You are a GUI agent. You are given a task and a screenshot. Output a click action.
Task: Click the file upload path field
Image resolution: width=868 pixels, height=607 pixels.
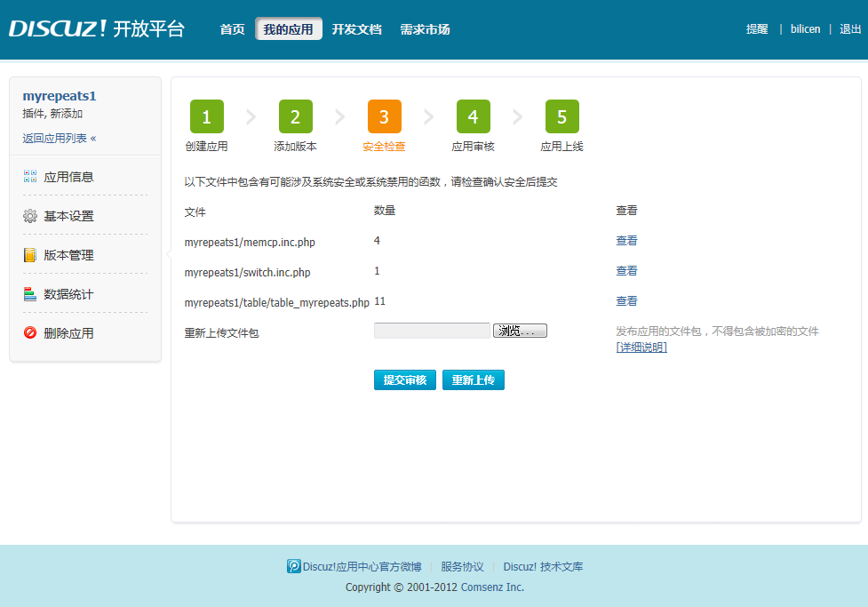(x=432, y=331)
